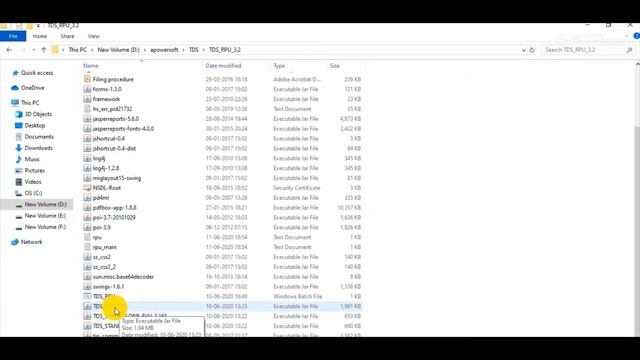640x360 pixels.
Task: Select the Filing procedure PDF icon
Action: point(87,79)
